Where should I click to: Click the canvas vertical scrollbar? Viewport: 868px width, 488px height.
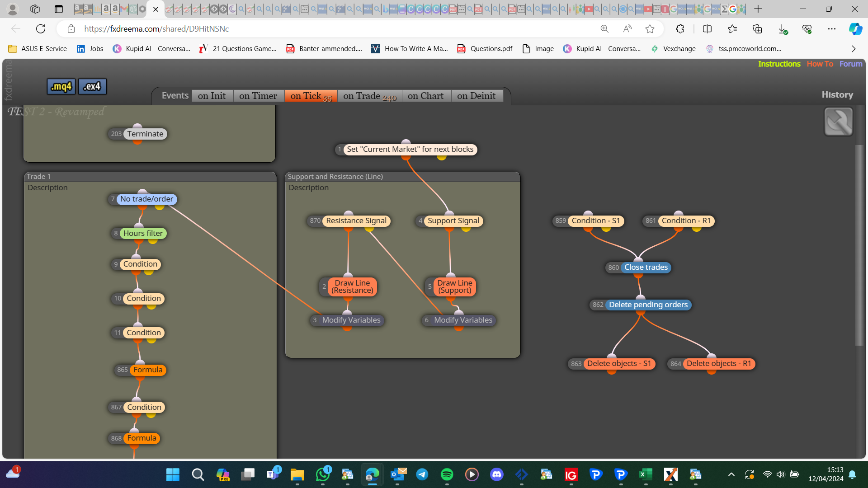[859, 245]
